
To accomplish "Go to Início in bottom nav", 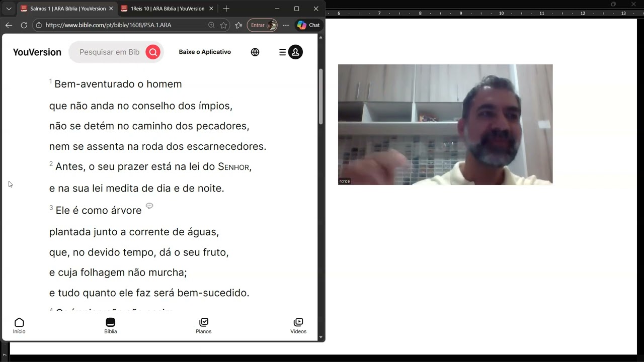I will (x=19, y=326).
